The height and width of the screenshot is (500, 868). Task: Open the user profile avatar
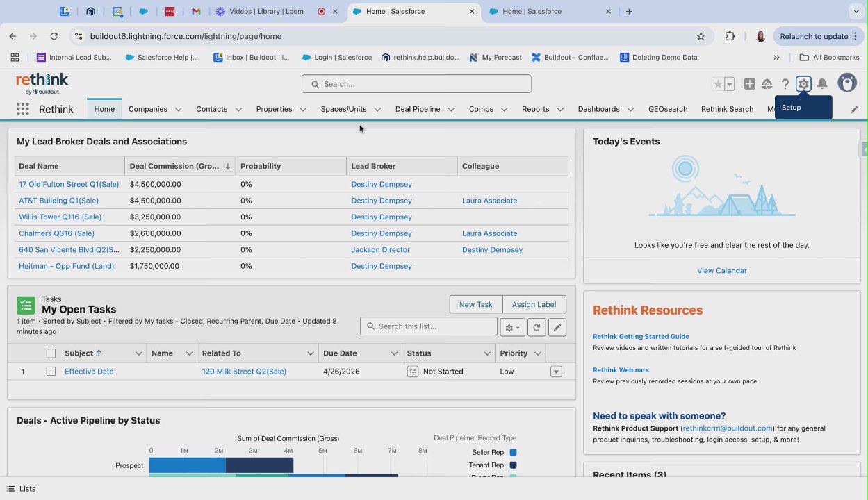847,83
